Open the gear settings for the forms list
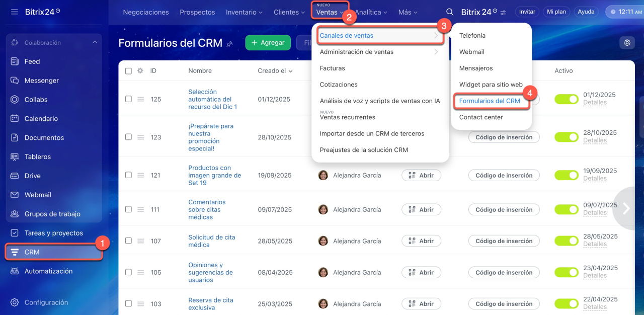The height and width of the screenshot is (315, 644). [627, 43]
